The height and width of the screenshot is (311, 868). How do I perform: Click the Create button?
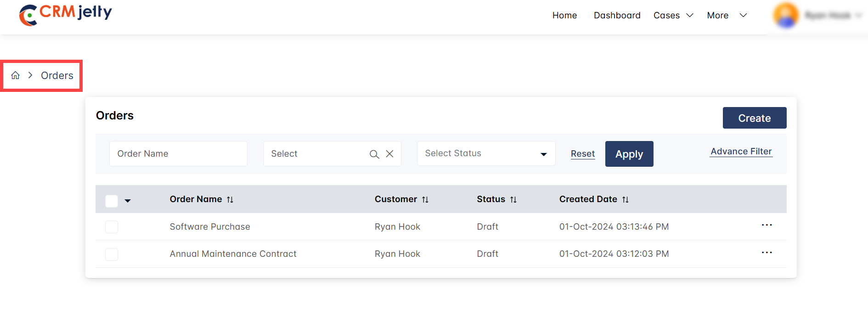click(x=754, y=118)
